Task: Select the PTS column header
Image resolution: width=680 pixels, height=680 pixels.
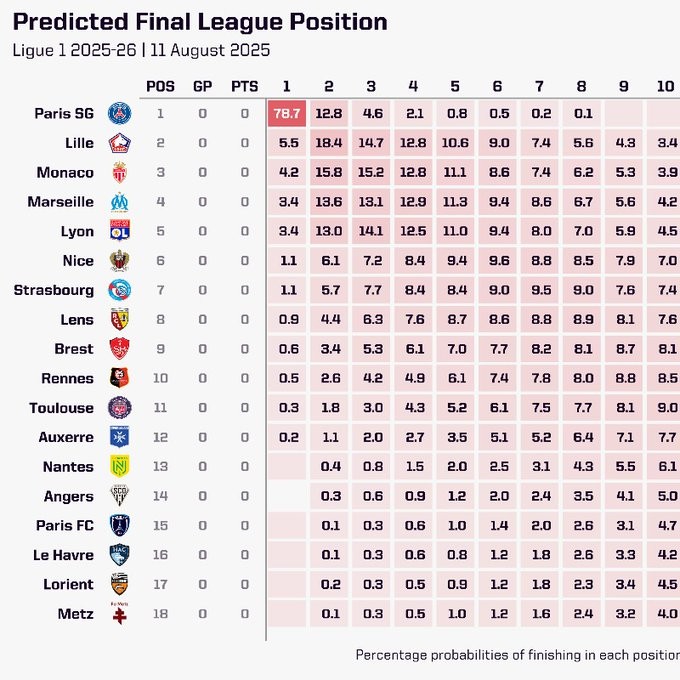Action: click(x=245, y=86)
